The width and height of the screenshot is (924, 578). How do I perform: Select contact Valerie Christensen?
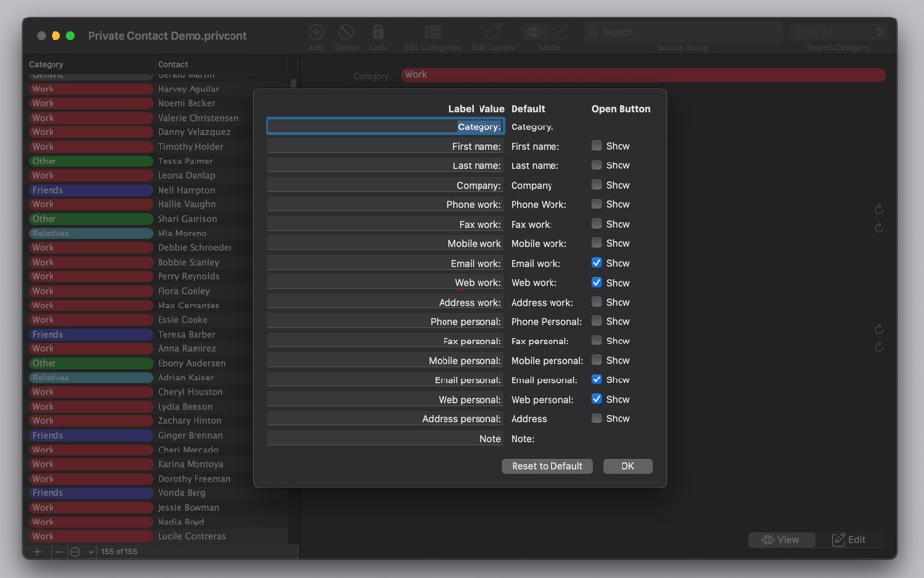pyautogui.click(x=198, y=118)
